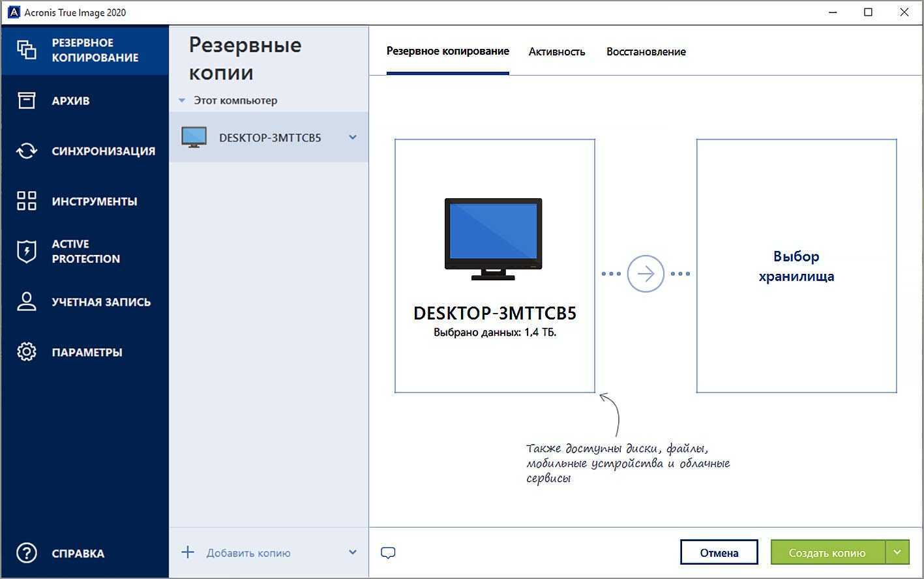Open the Резервное копирование sidebar section
The image size is (924, 579).
(85, 50)
